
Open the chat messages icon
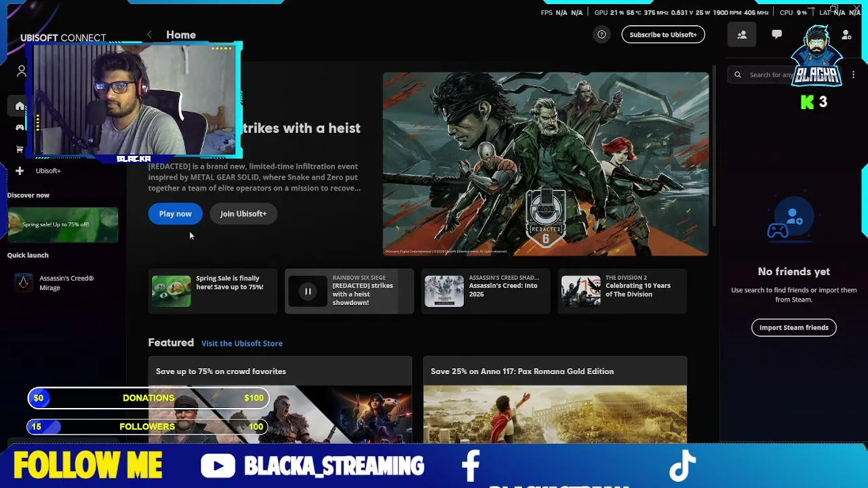[x=776, y=35]
